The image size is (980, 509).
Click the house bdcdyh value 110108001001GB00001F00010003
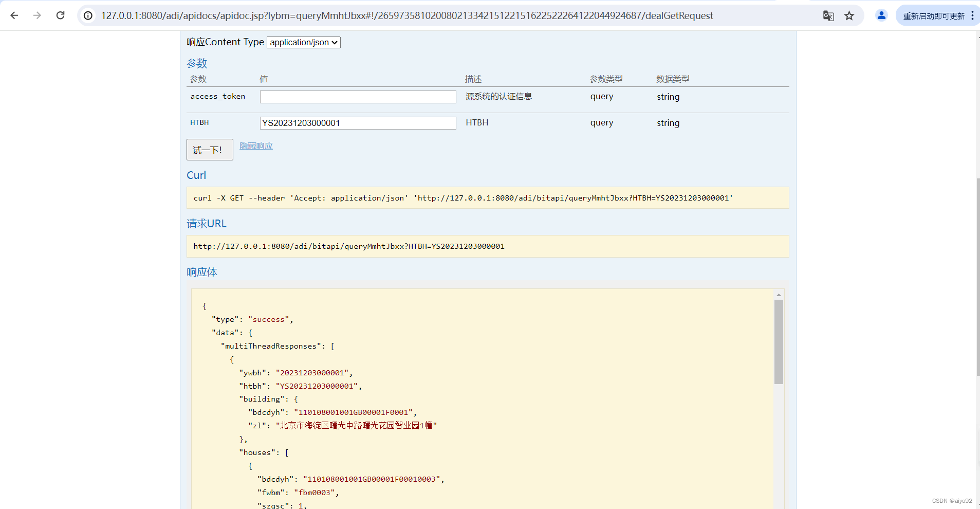(372, 479)
